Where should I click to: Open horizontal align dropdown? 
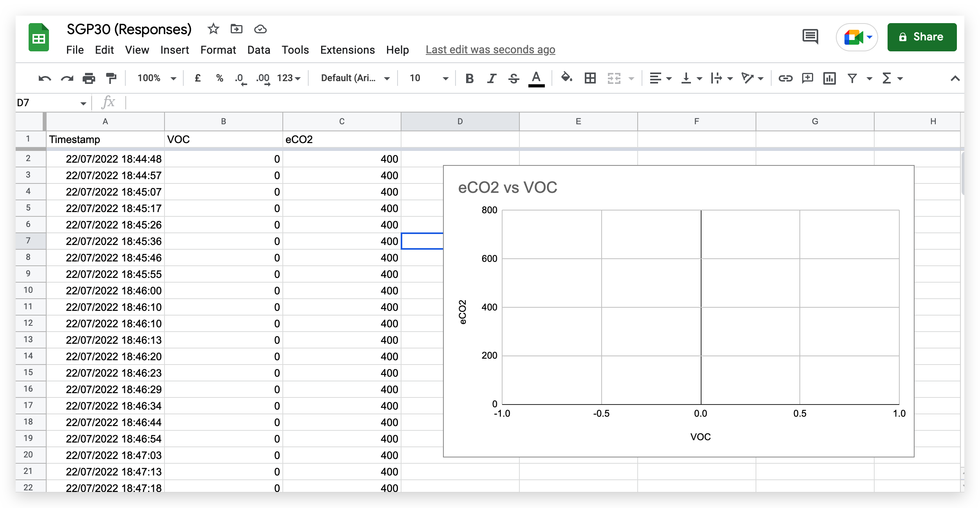click(x=660, y=78)
